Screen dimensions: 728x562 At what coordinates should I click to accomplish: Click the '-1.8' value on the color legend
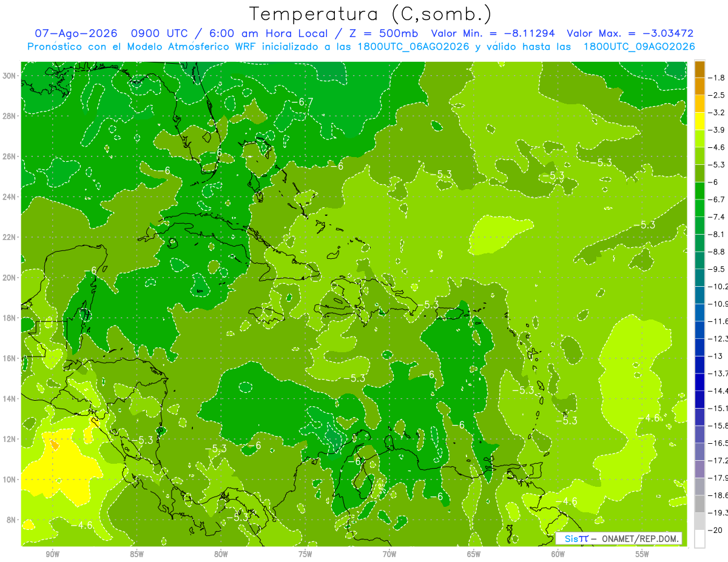tap(716, 78)
